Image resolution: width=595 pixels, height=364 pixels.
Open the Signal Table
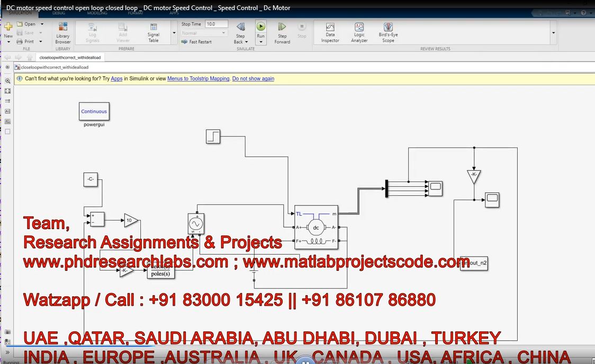pyautogui.click(x=153, y=32)
